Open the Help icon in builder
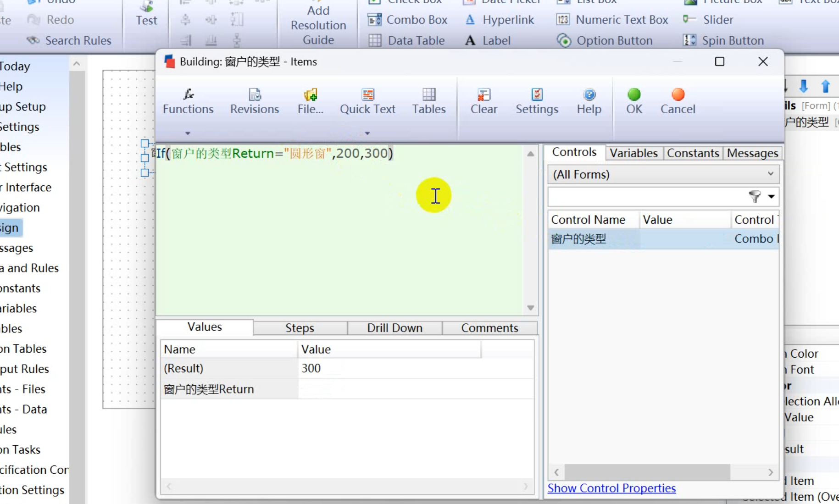 (589, 101)
